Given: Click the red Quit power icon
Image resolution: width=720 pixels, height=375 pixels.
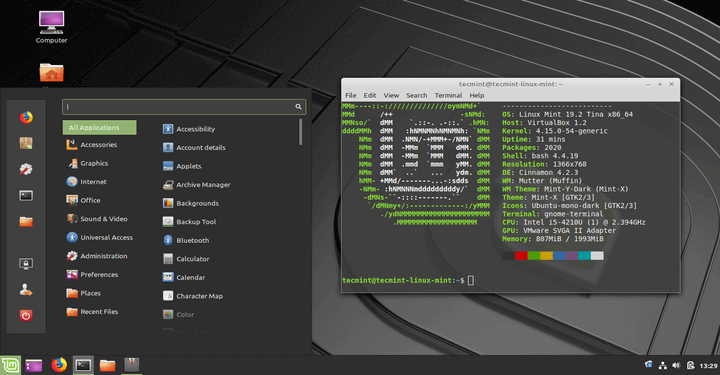Looking at the screenshot, I should pos(26,316).
